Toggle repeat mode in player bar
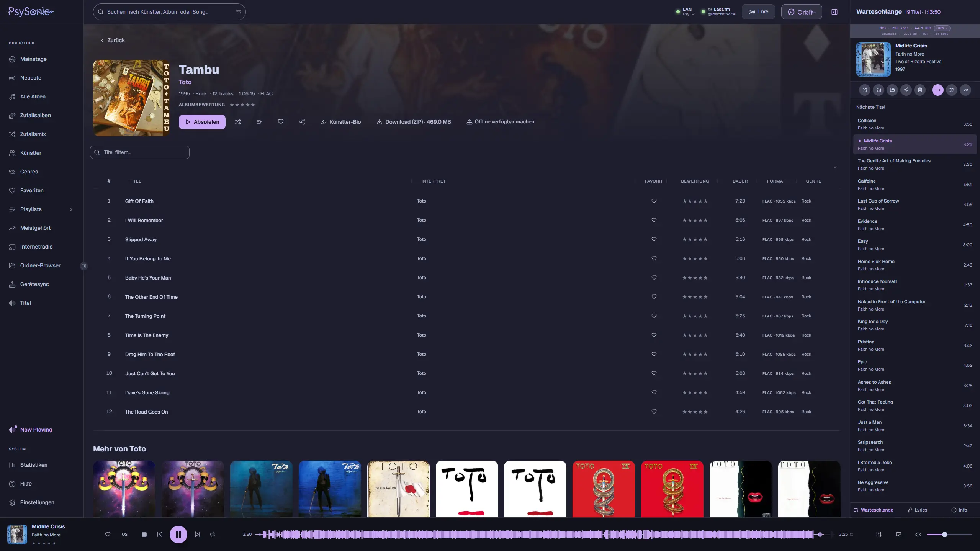Image resolution: width=980 pixels, height=551 pixels. pos(213,535)
